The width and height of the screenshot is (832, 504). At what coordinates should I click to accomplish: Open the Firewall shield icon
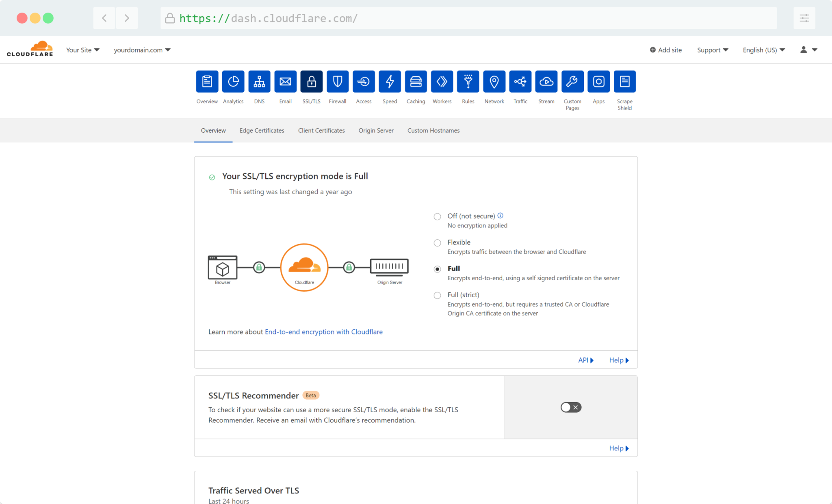(338, 82)
